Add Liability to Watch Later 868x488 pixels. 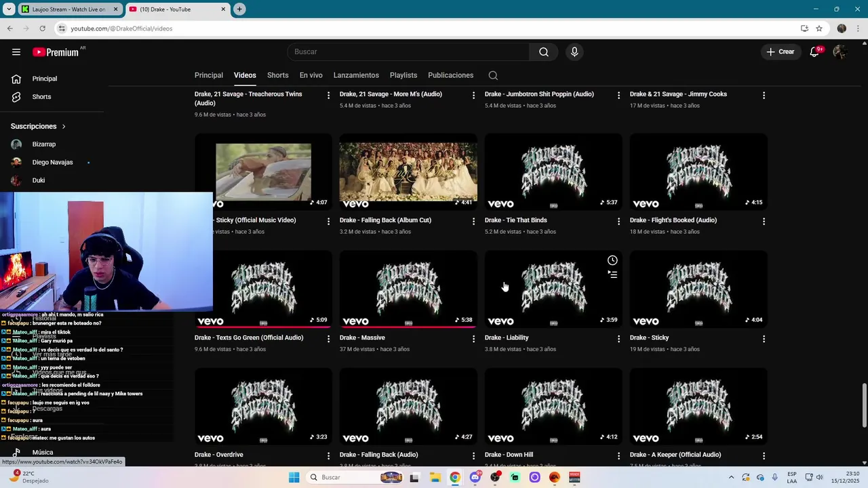612,260
